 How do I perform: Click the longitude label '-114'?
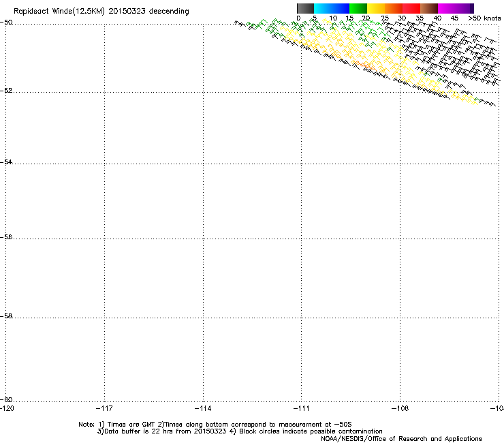pyautogui.click(x=203, y=408)
